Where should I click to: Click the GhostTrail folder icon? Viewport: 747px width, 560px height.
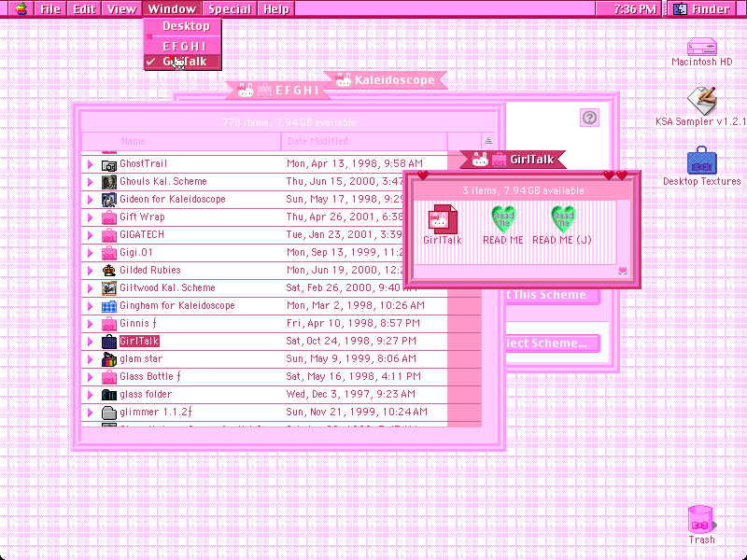click(x=109, y=165)
